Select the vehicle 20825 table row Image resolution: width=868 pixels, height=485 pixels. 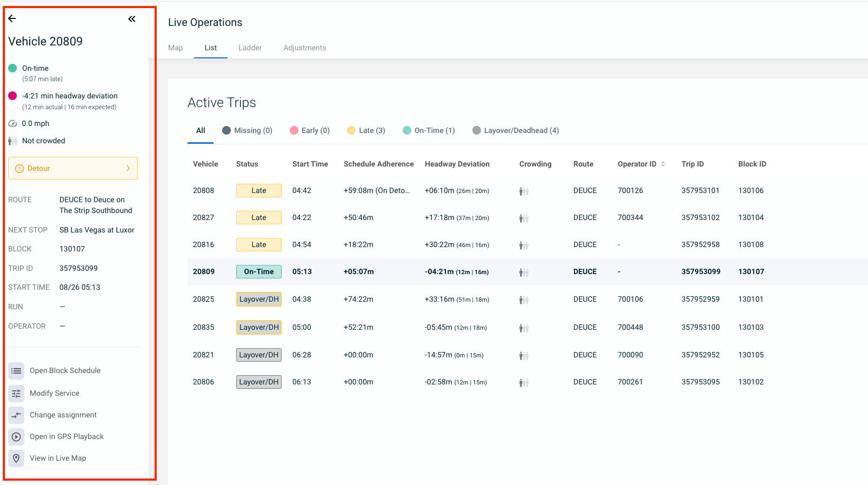[378, 299]
